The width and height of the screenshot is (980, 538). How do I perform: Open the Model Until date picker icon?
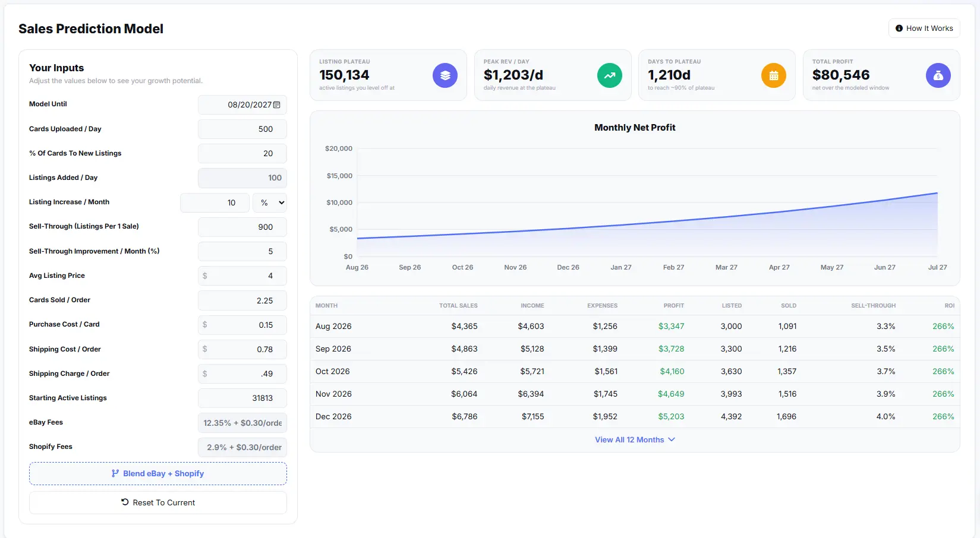[276, 105]
